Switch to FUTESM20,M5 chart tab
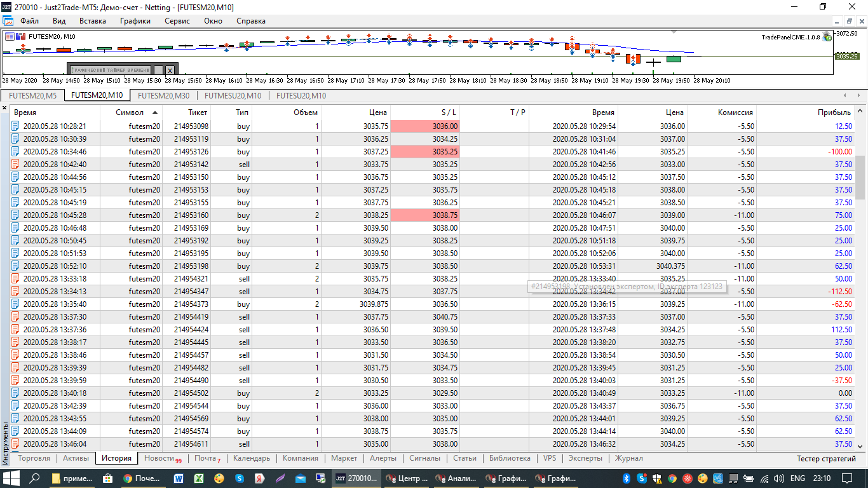Viewport: 868px width, 488px height. click(33, 95)
